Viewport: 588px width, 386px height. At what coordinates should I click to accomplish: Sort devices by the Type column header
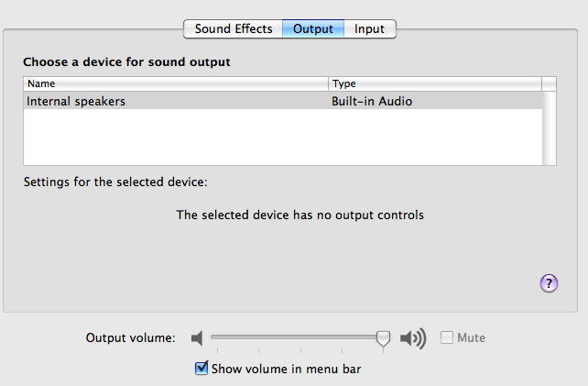434,83
